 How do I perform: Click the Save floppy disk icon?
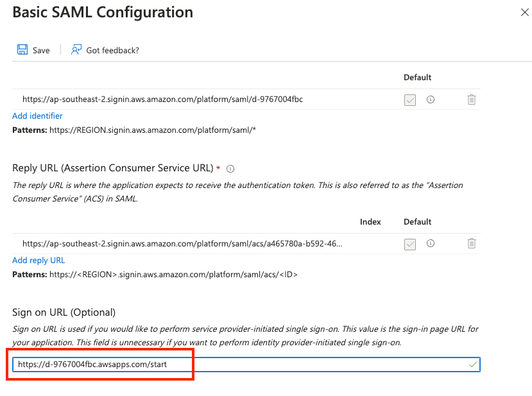(x=22, y=50)
